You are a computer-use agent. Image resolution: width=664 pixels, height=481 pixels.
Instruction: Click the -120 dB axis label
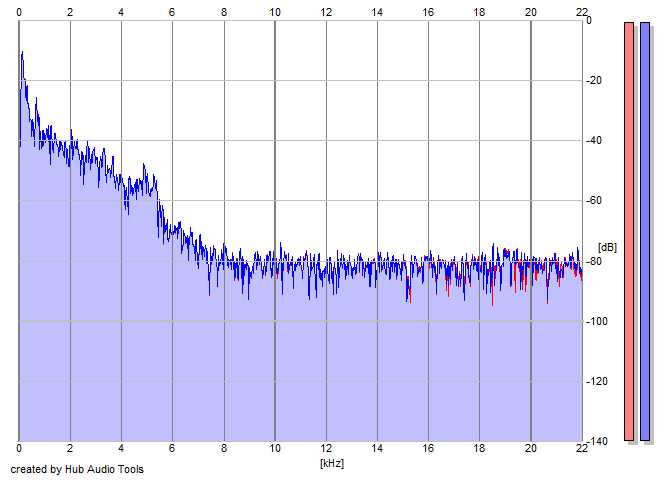pos(597,381)
